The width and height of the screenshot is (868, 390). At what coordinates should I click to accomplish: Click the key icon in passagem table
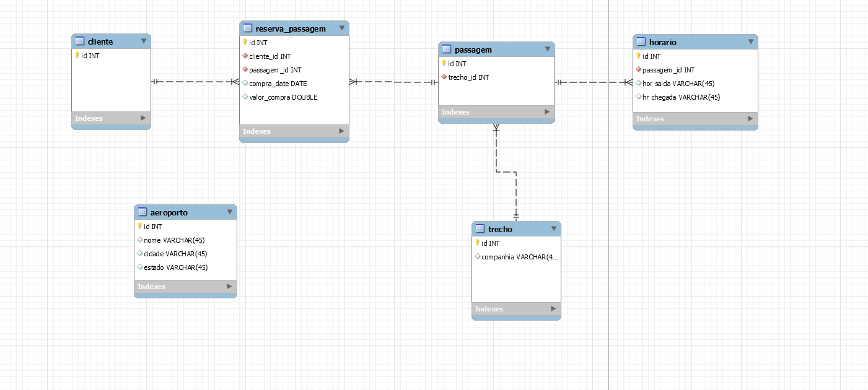[444, 63]
